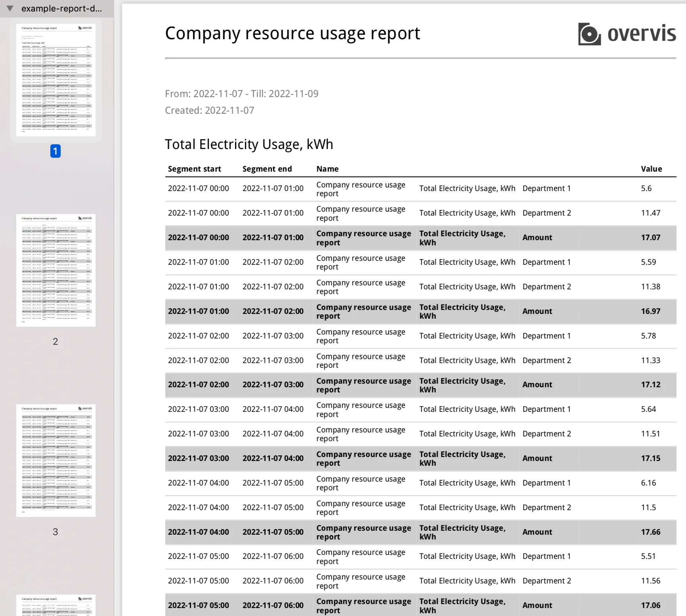Click the 'Value' column header
Viewport: 686px width, 616px height.
pos(652,169)
